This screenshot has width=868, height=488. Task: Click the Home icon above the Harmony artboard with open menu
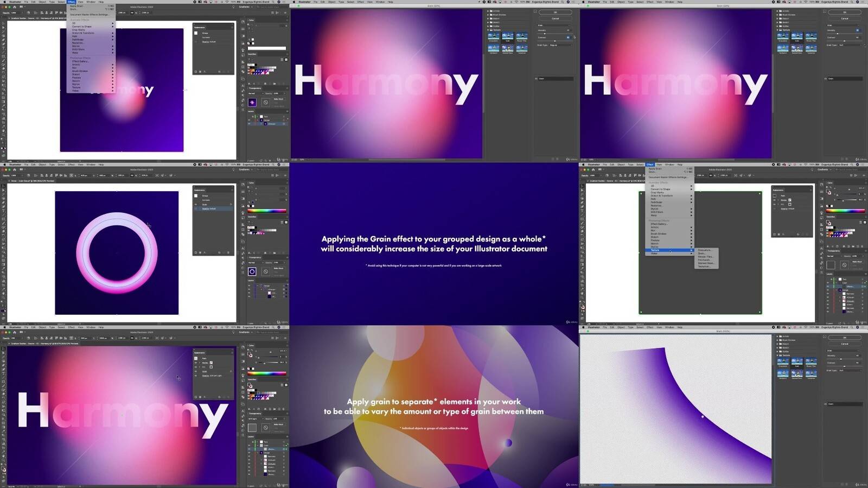pos(15,7)
